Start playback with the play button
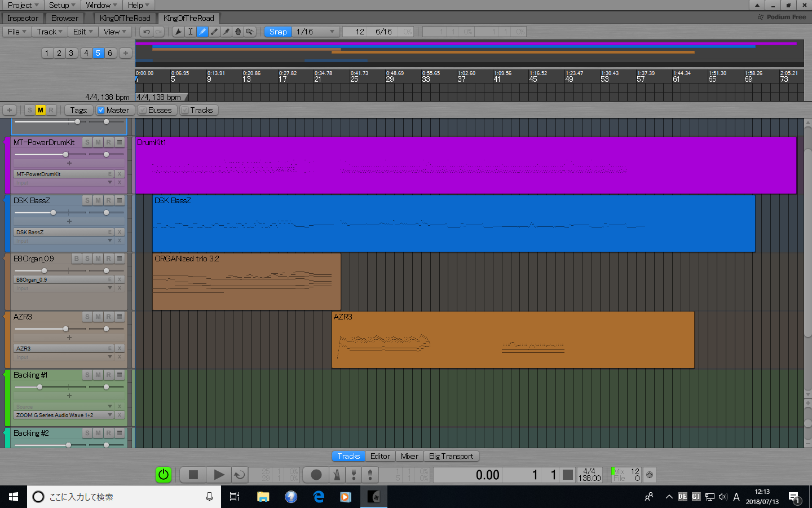 [219, 475]
